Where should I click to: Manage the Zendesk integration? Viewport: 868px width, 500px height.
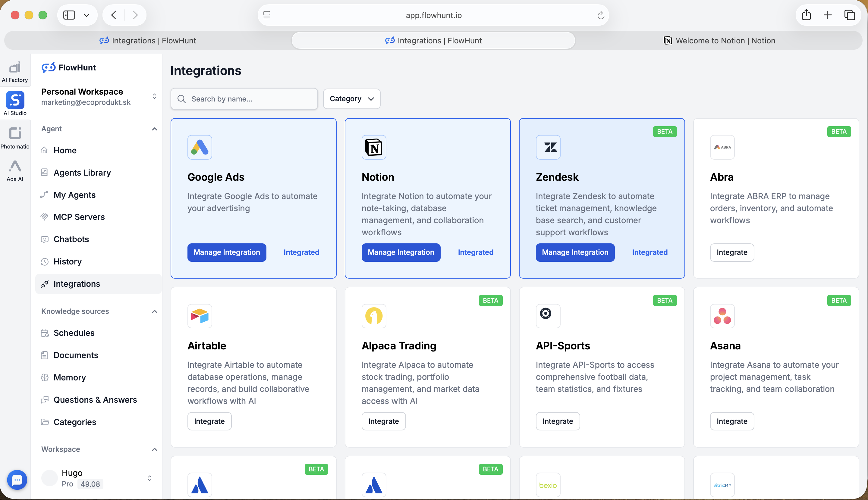click(575, 252)
